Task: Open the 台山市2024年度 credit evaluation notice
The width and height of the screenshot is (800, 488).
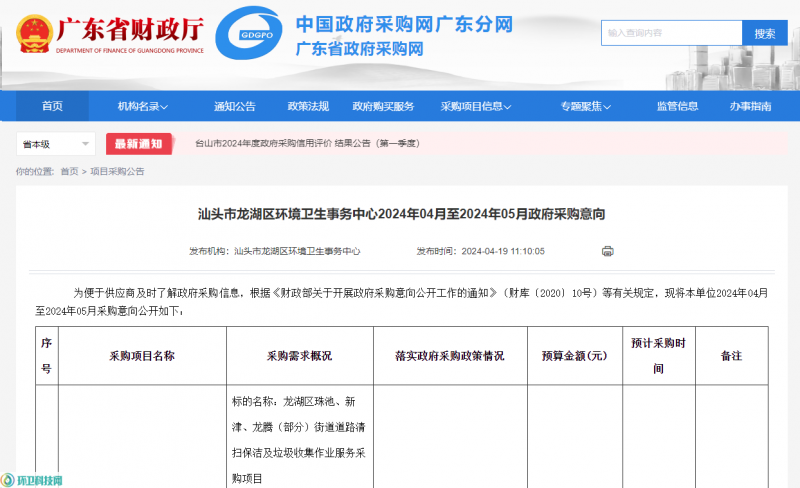Action: [308, 144]
